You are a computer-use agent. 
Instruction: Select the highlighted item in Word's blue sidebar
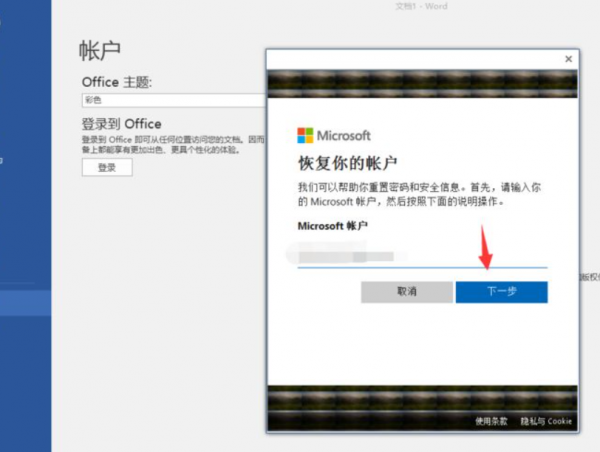pyautogui.click(x=26, y=303)
